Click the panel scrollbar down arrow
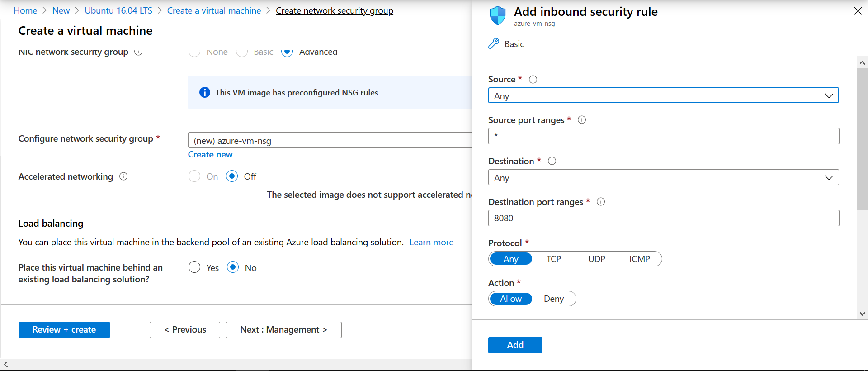868x371 pixels. [862, 314]
